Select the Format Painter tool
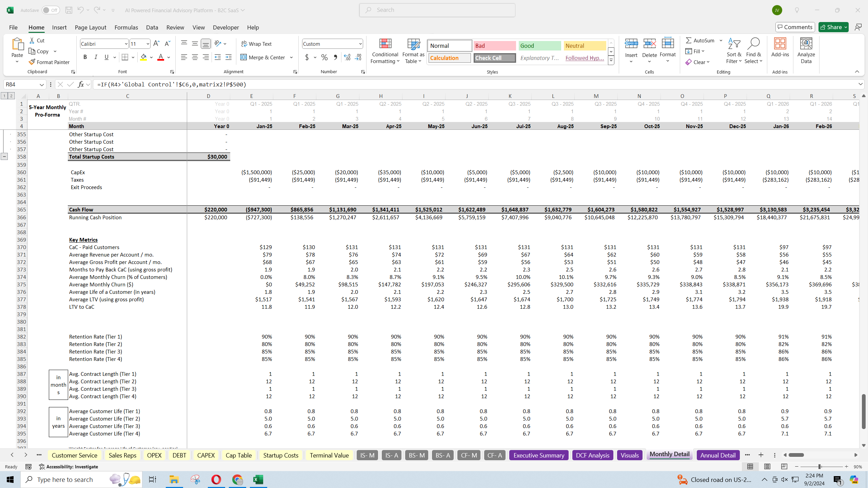868x488 pixels. pyautogui.click(x=49, y=62)
